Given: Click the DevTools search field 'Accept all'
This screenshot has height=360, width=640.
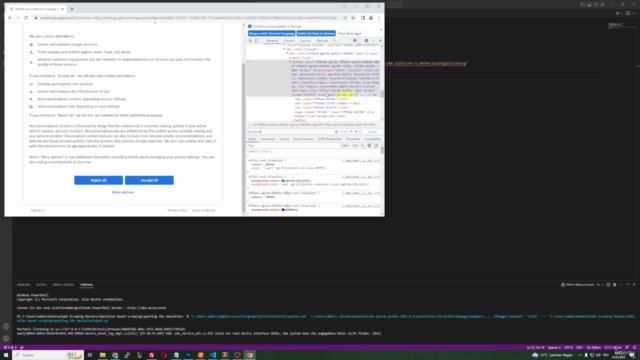Looking at the screenshot, I should [290, 132].
